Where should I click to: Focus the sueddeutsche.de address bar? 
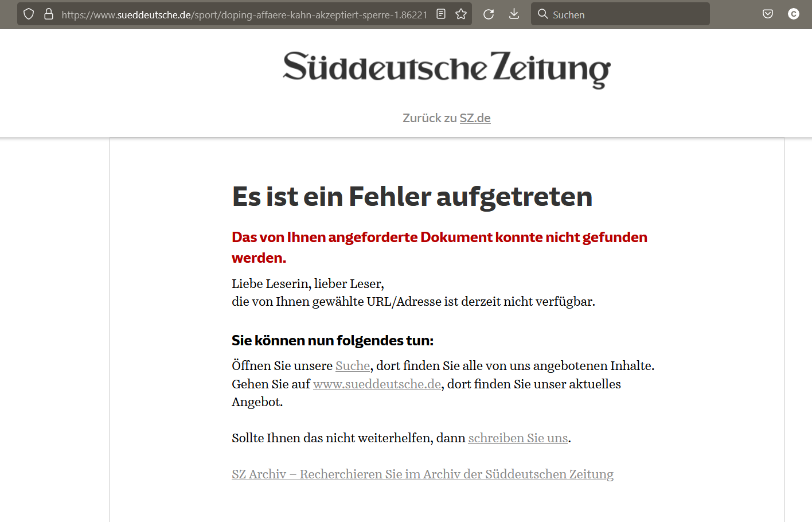(244, 14)
